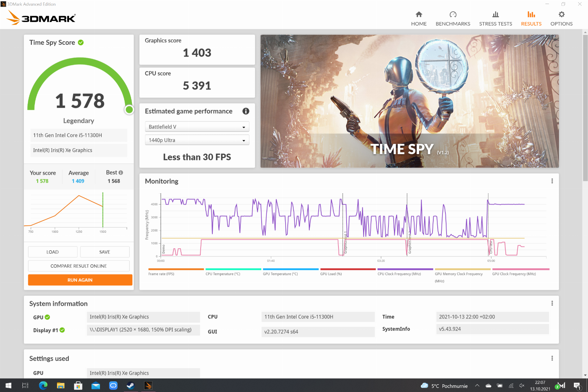Image resolution: width=588 pixels, height=392 pixels.
Task: Click the score gauge indicator dot
Action: (x=129, y=109)
